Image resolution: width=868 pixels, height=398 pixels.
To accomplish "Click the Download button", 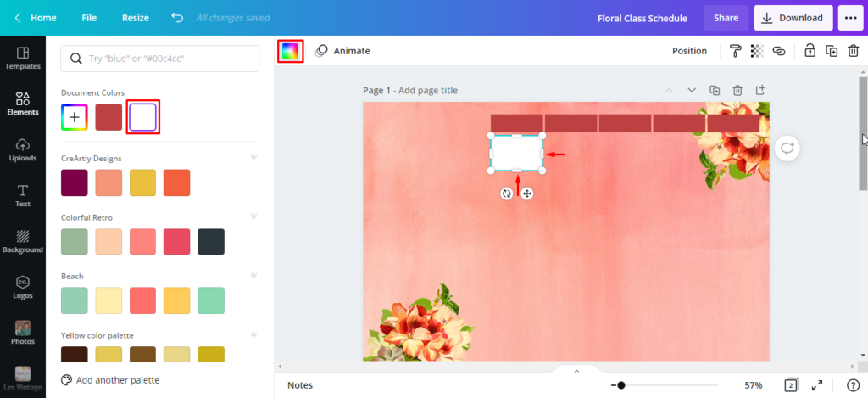I will [793, 18].
